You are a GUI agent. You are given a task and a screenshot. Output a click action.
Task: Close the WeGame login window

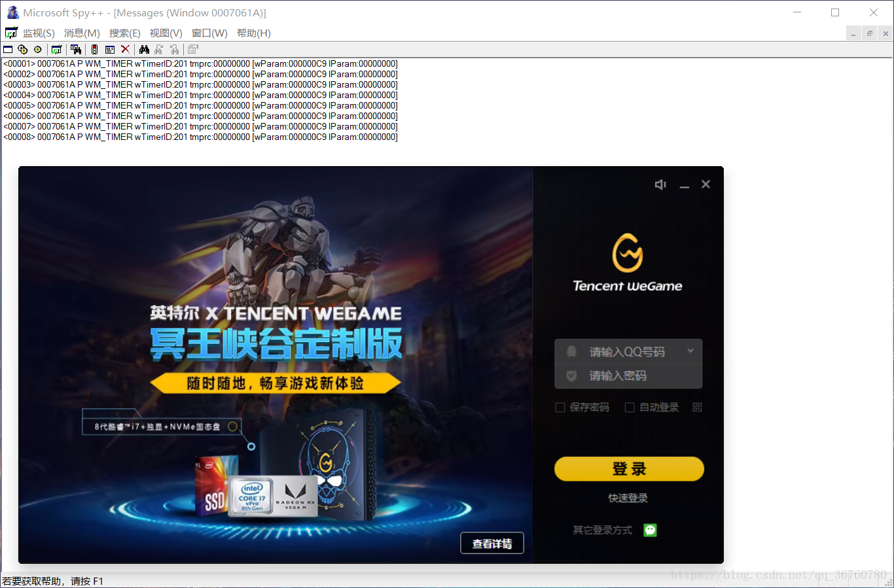click(706, 184)
